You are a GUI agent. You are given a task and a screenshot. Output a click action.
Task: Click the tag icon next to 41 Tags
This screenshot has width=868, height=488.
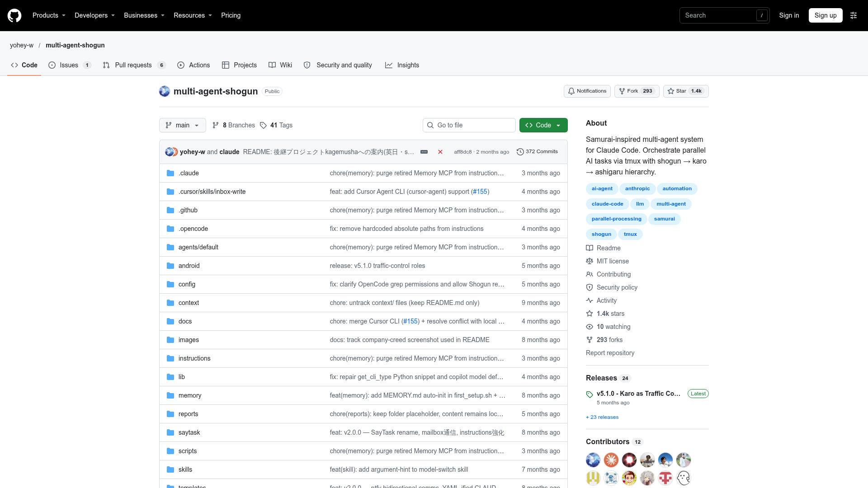click(264, 125)
